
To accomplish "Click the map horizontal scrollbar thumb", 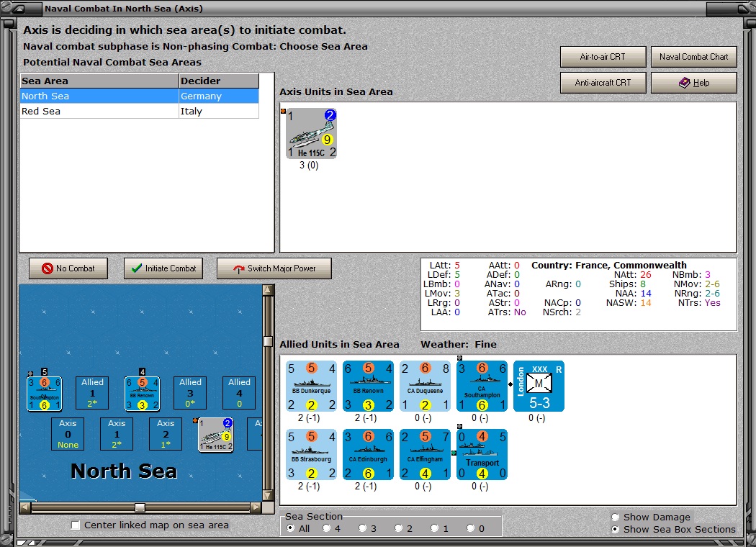I will [x=140, y=507].
